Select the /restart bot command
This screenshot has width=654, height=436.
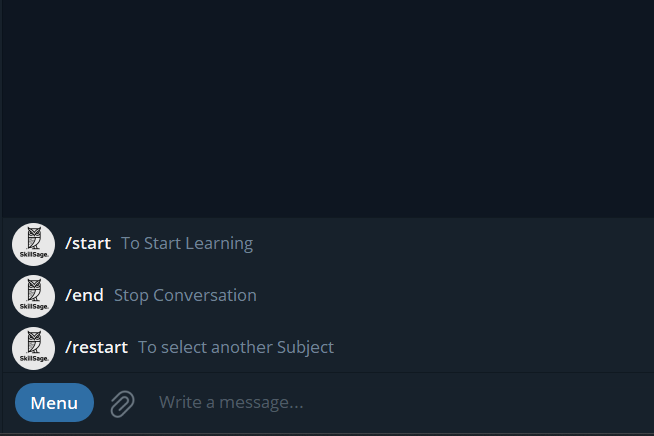96,348
